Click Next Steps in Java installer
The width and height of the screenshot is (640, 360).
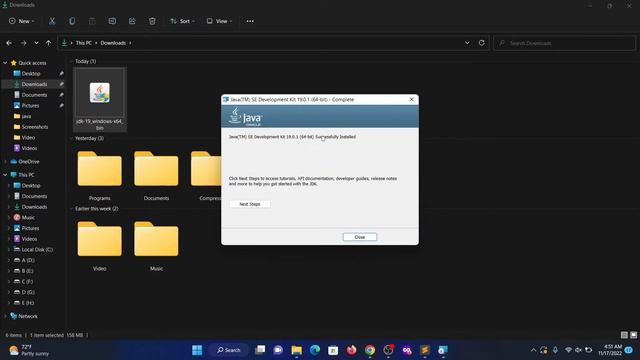(x=250, y=204)
